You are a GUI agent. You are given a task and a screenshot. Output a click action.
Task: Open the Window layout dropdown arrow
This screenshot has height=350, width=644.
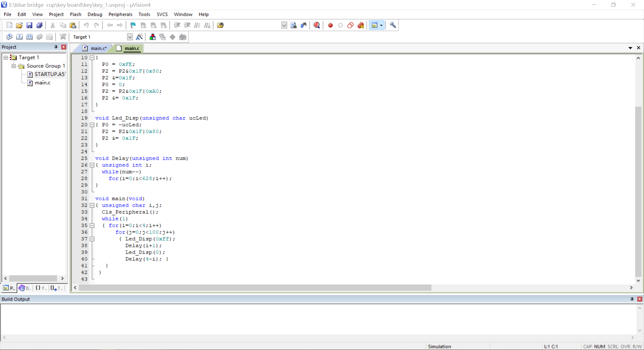coord(381,25)
